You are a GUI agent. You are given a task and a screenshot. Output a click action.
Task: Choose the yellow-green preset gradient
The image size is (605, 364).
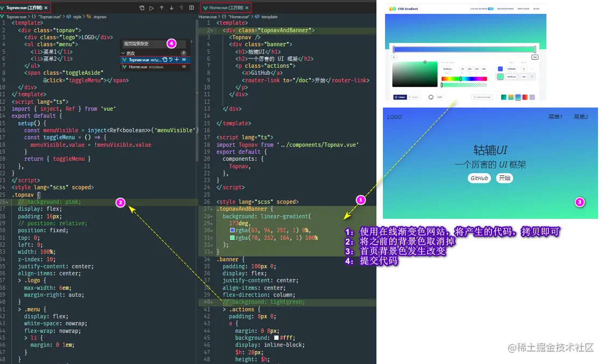[511, 97]
